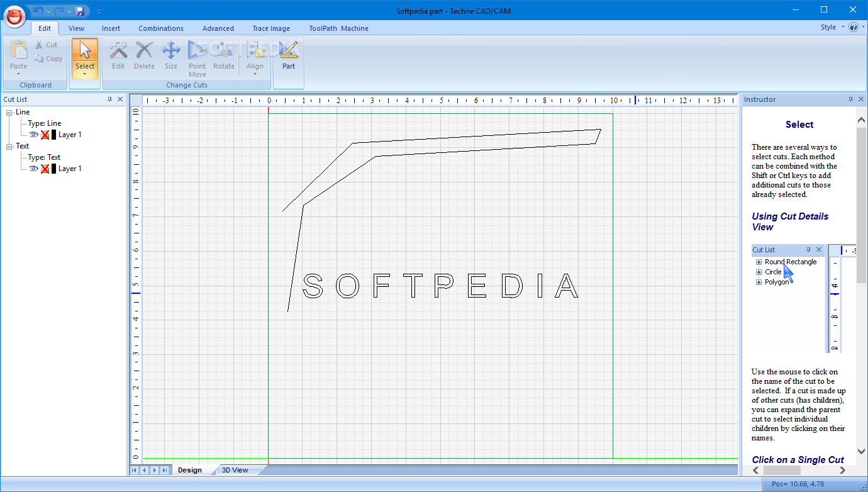Collapse the Line node in Cut List

9,113
